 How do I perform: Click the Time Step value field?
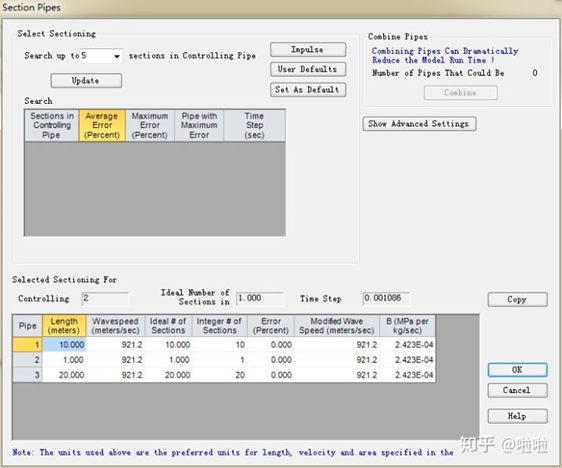point(386,299)
